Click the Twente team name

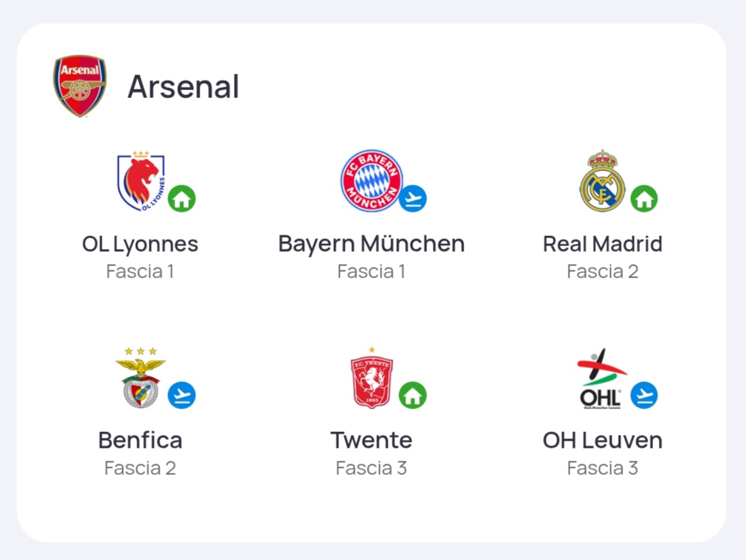pyautogui.click(x=372, y=440)
